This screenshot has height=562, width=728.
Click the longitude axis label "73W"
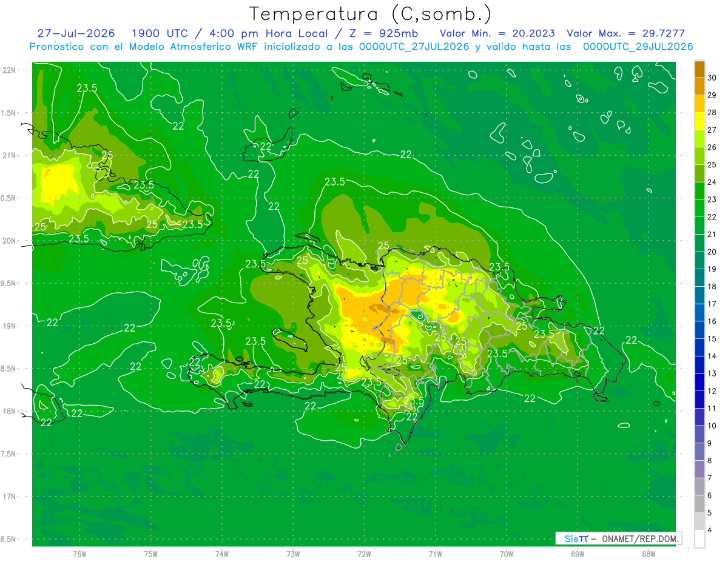[x=293, y=554]
